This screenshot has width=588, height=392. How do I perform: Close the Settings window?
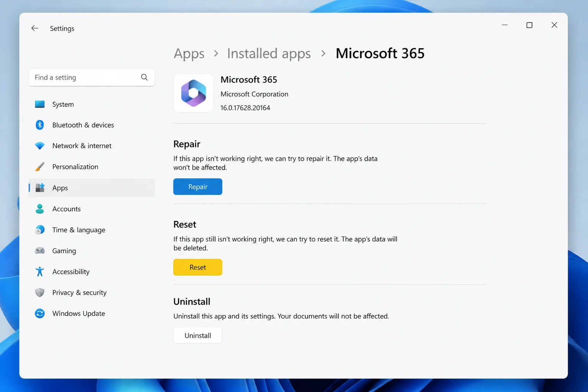[x=554, y=25]
